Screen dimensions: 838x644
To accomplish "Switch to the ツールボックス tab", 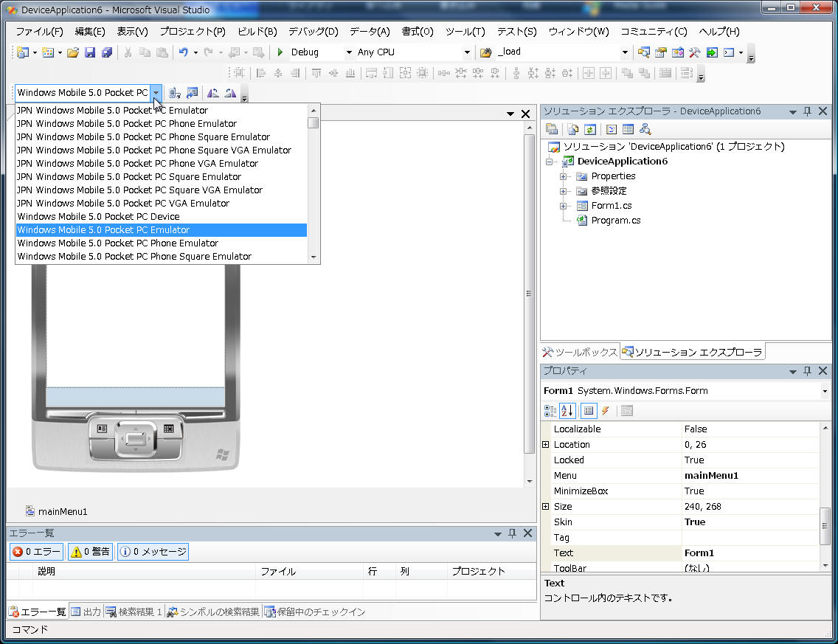I will (x=581, y=352).
